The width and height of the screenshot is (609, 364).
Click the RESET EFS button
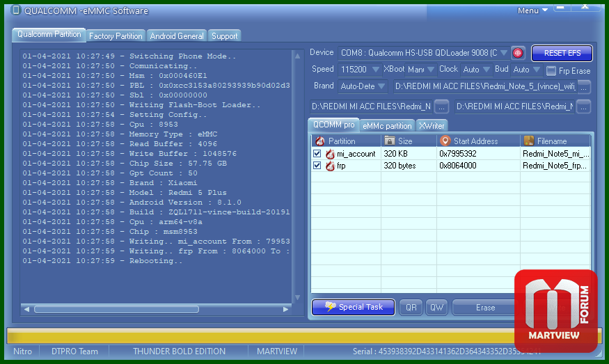click(562, 53)
